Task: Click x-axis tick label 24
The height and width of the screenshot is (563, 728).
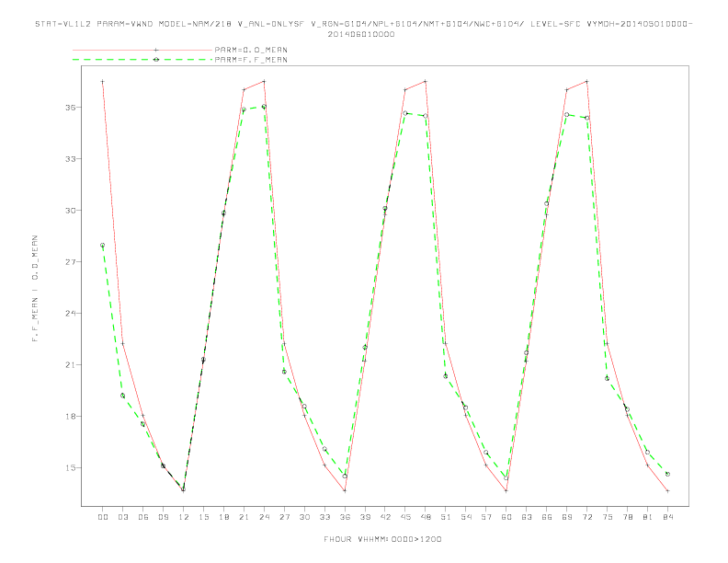Action: [264, 517]
